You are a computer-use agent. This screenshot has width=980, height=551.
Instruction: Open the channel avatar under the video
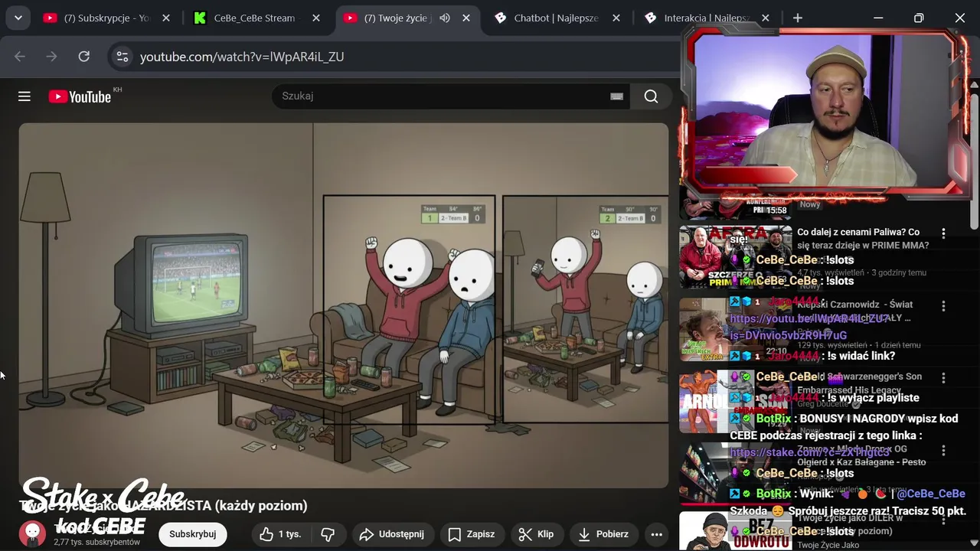(32, 533)
